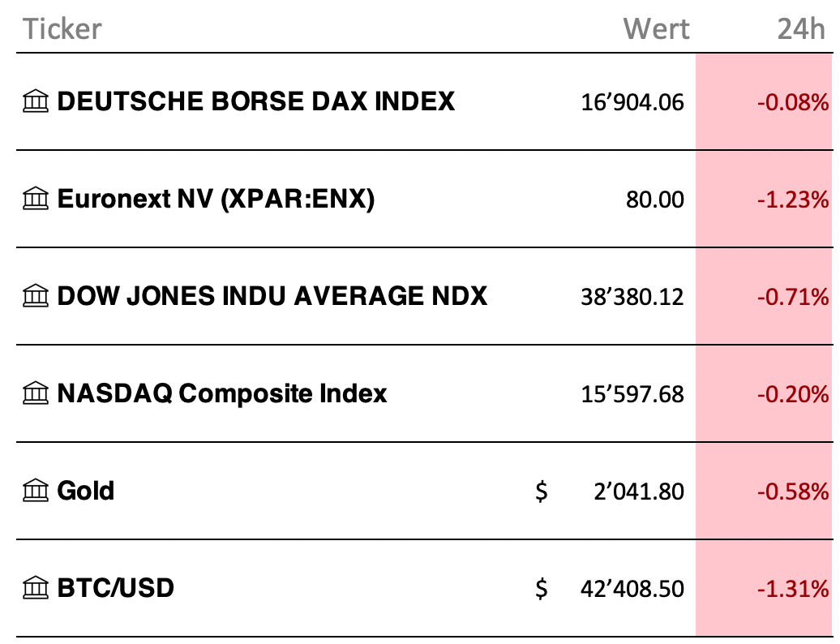Sort by the Ticker column header

62,29
